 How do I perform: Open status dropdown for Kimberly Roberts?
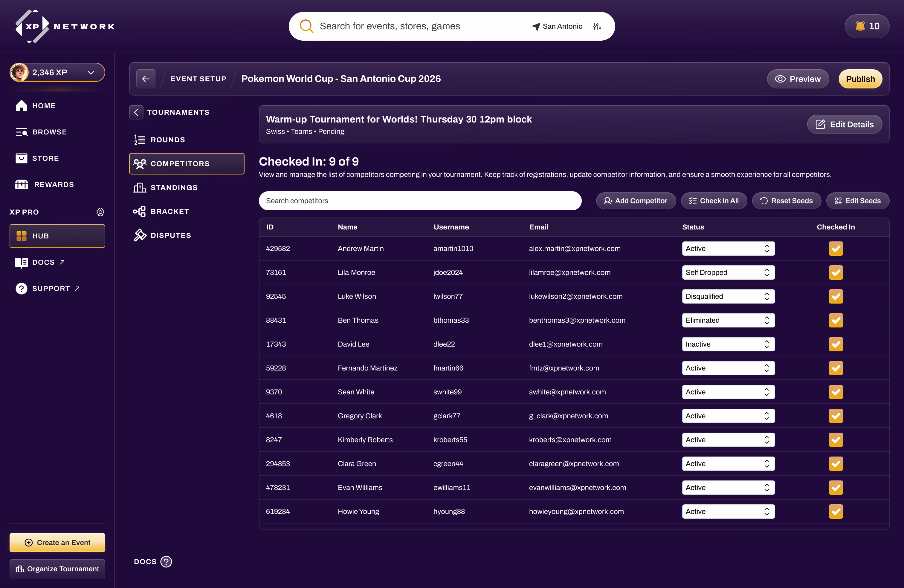[728, 440]
